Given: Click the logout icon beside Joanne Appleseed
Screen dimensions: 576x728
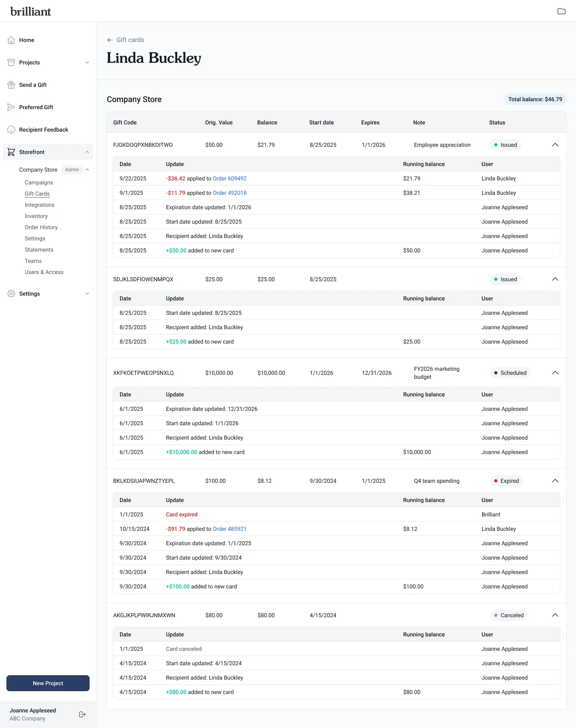Looking at the screenshot, I should (82, 714).
